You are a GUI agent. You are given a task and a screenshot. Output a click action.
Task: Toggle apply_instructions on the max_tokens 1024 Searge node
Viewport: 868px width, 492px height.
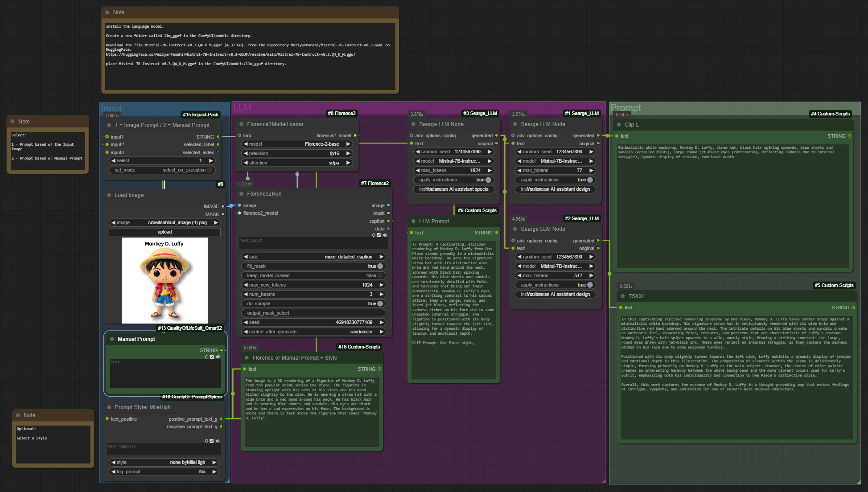pyautogui.click(x=454, y=180)
